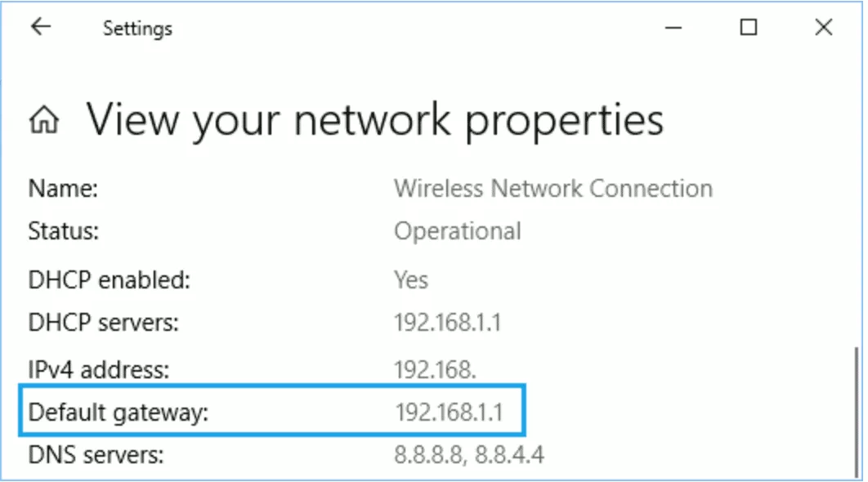Screen dimensions: 868x482
Task: Click the DHCP enabled label
Action: pos(109,280)
